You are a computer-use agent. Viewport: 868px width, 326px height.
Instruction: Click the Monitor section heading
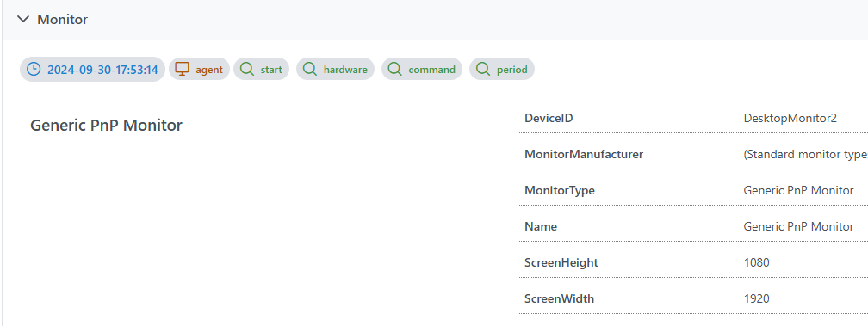click(62, 19)
